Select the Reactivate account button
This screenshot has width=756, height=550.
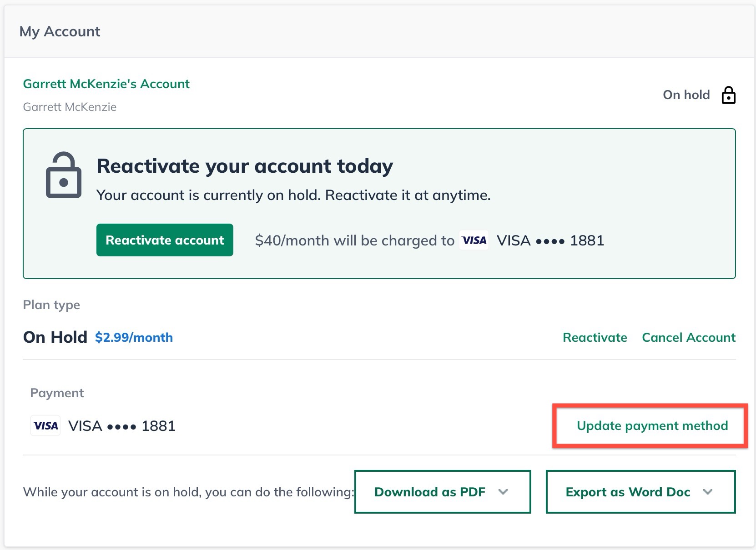click(164, 240)
